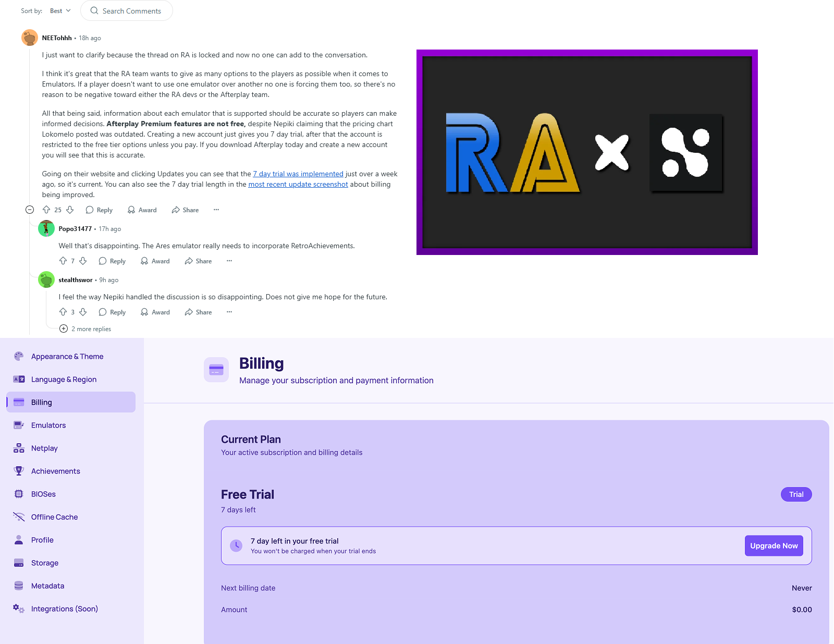Open the Achievements settings section
834x644 pixels.
pyautogui.click(x=71, y=471)
